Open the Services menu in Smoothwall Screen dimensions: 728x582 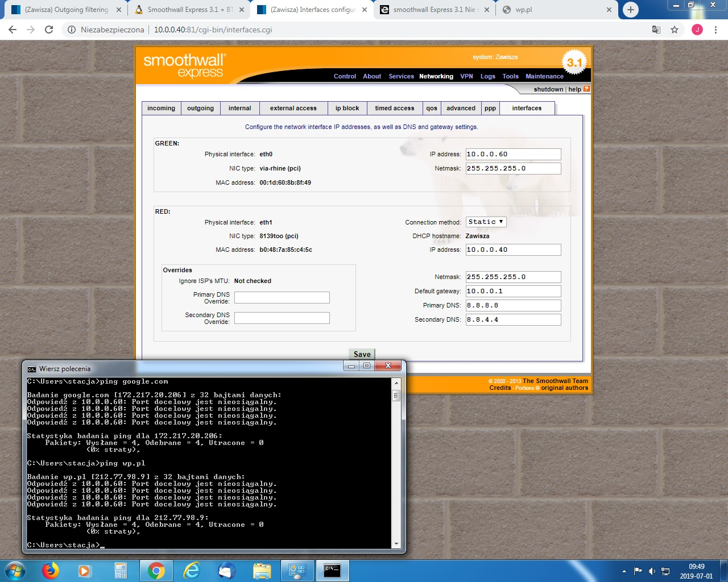[x=401, y=76]
